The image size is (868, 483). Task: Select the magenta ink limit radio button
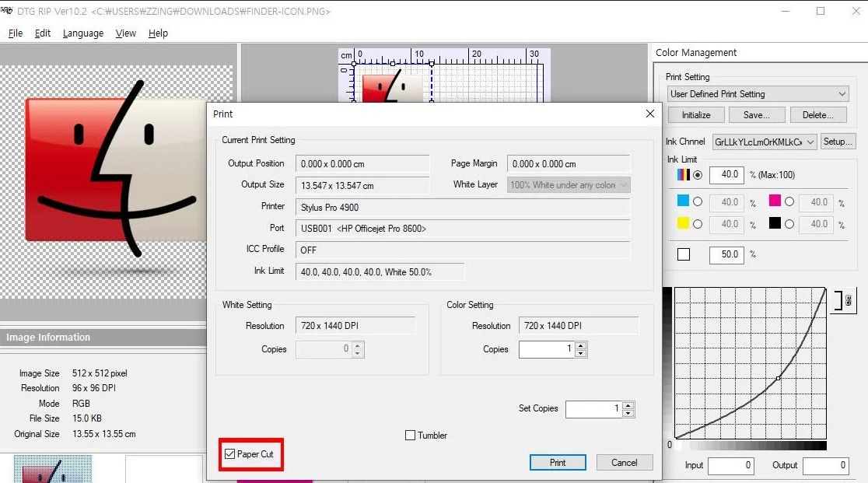click(789, 202)
